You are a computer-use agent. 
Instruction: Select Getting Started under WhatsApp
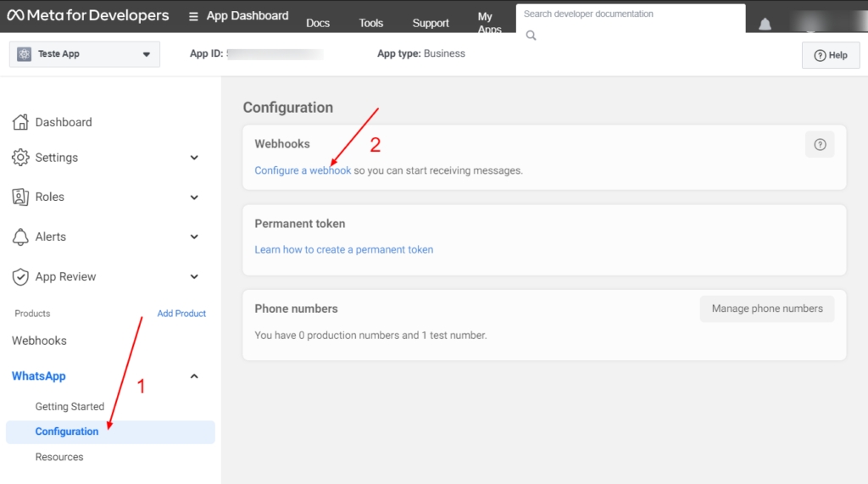70,407
